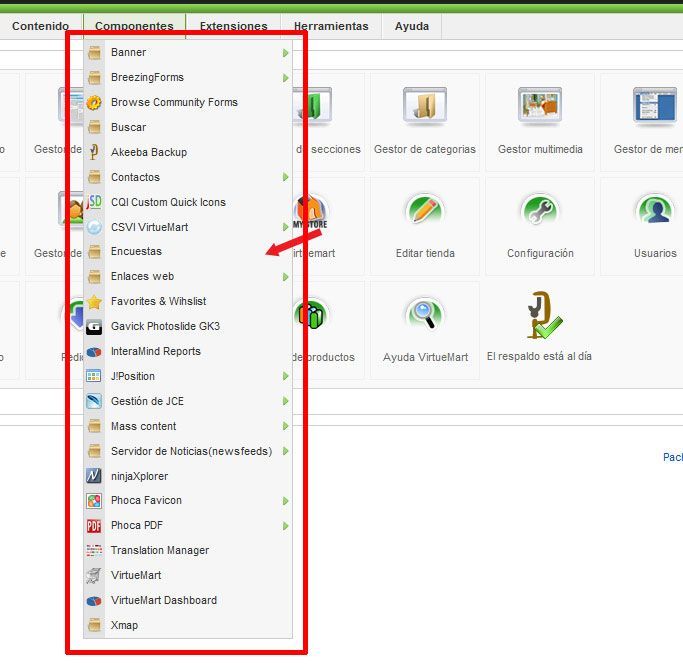Click the Phoca Favicon icon
Viewport: 683px width, 670px height.
(x=94, y=501)
